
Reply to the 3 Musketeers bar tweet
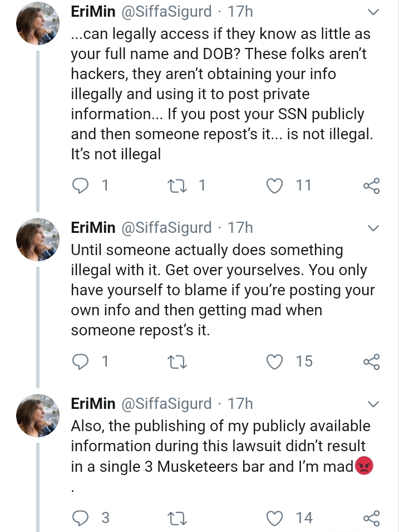80,518
